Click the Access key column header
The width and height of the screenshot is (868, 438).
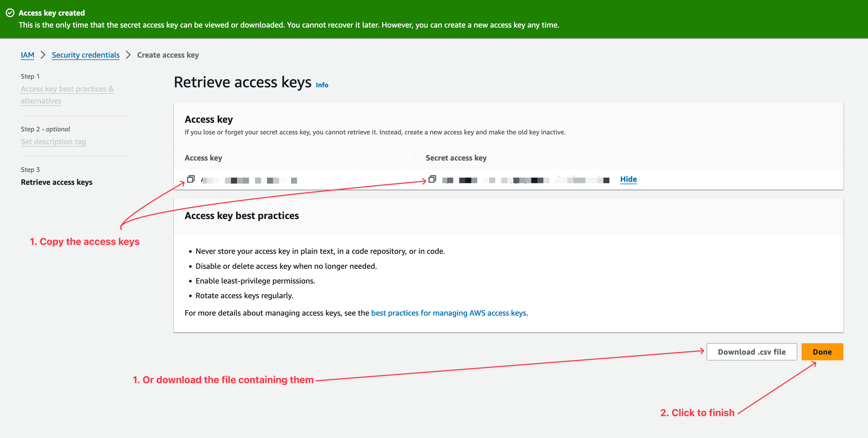[x=203, y=158]
